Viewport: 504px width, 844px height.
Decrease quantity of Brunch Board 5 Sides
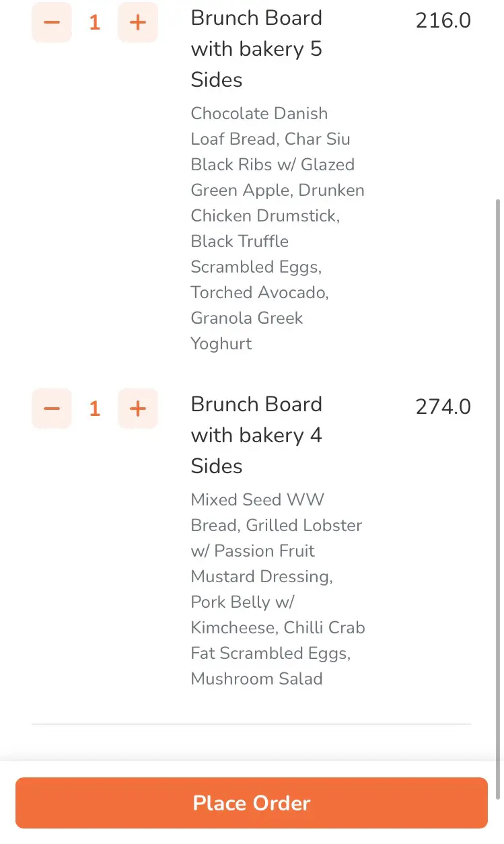click(x=52, y=22)
